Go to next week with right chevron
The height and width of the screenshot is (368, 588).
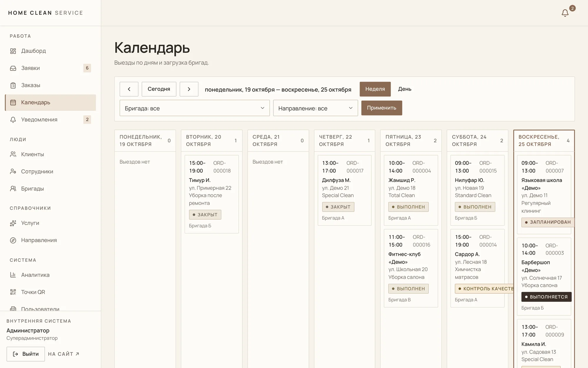[x=189, y=89]
